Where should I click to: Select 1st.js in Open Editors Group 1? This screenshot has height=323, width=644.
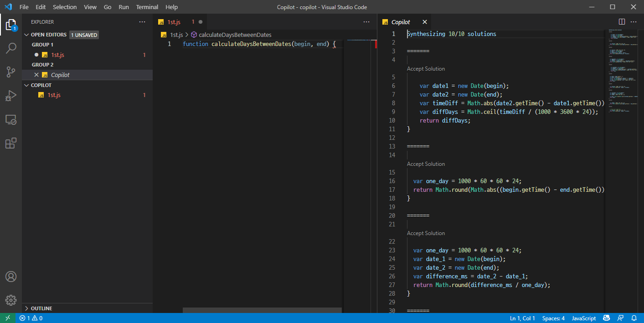[87, 55]
